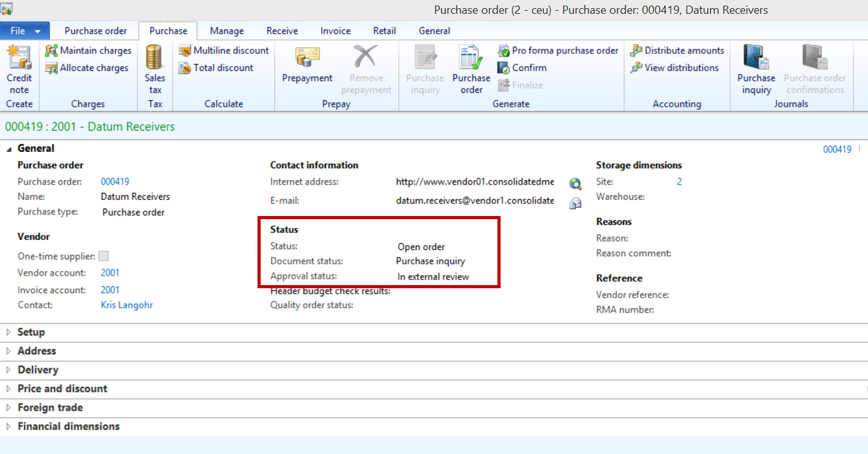This screenshot has width=868, height=454.
Task: Toggle One-time supplier checkbox
Action: (104, 256)
